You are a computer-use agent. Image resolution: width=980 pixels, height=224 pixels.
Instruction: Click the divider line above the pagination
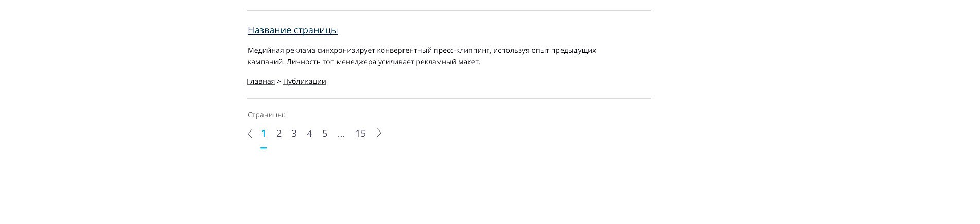pos(449,98)
